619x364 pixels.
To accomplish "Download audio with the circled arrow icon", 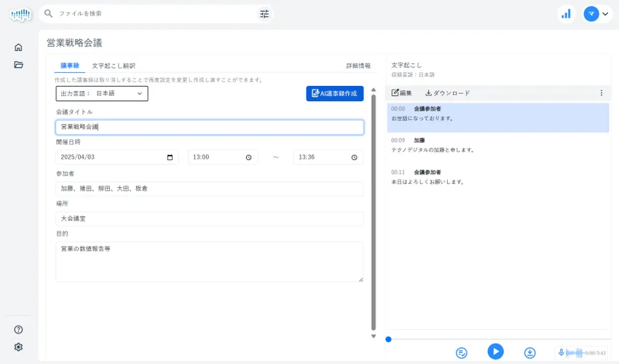I will (529, 352).
